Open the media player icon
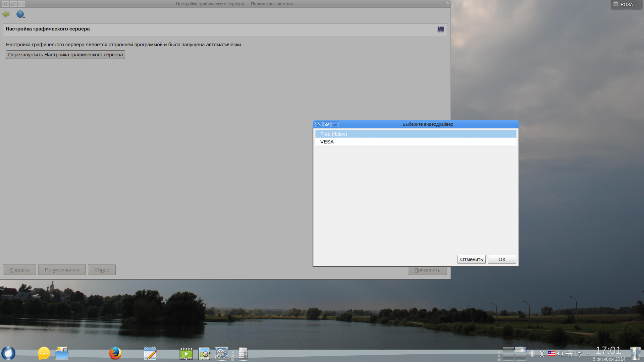Viewport: 644px width, 362px height. tap(186, 353)
